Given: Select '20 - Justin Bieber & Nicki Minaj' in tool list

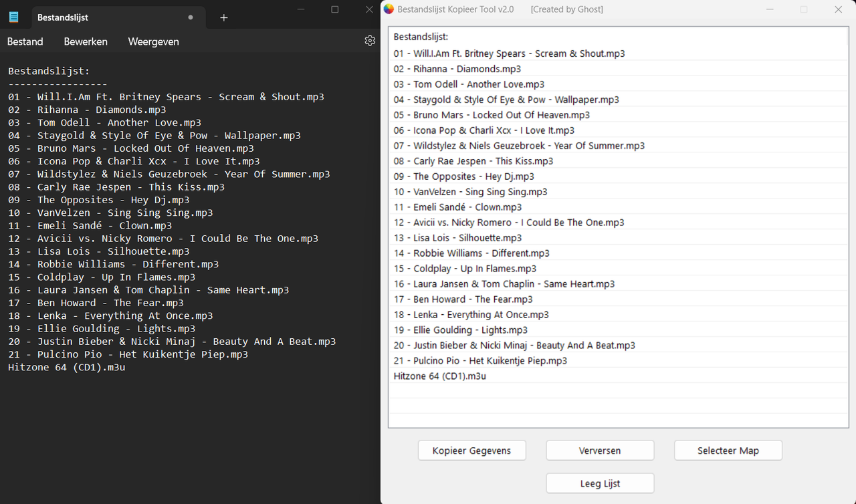Looking at the screenshot, I should 619,346.
